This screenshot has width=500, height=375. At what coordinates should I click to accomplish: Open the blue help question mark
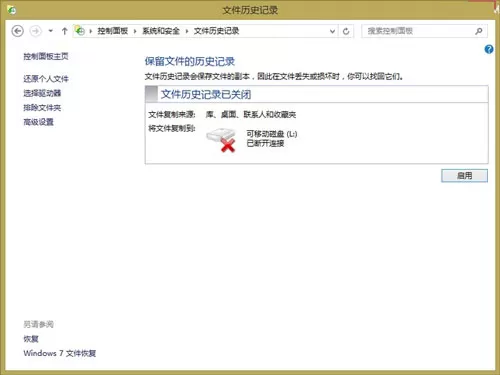pos(489,49)
